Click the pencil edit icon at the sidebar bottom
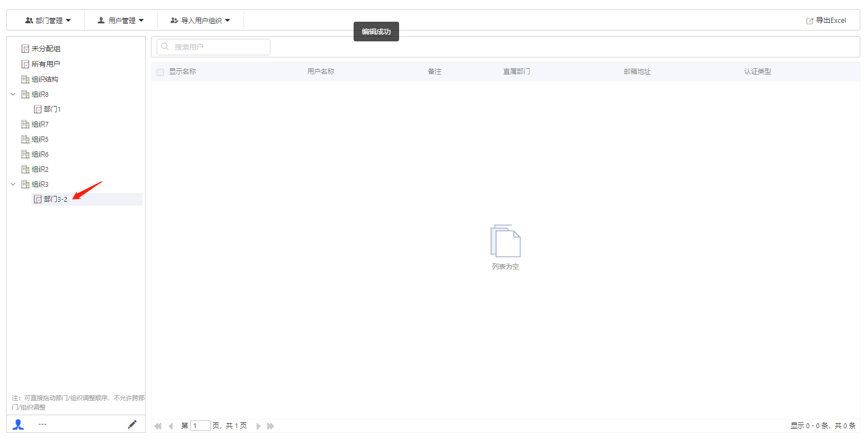 (x=132, y=424)
